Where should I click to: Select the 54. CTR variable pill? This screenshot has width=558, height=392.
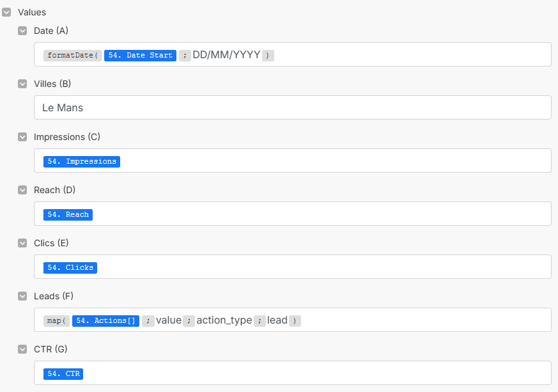point(63,373)
